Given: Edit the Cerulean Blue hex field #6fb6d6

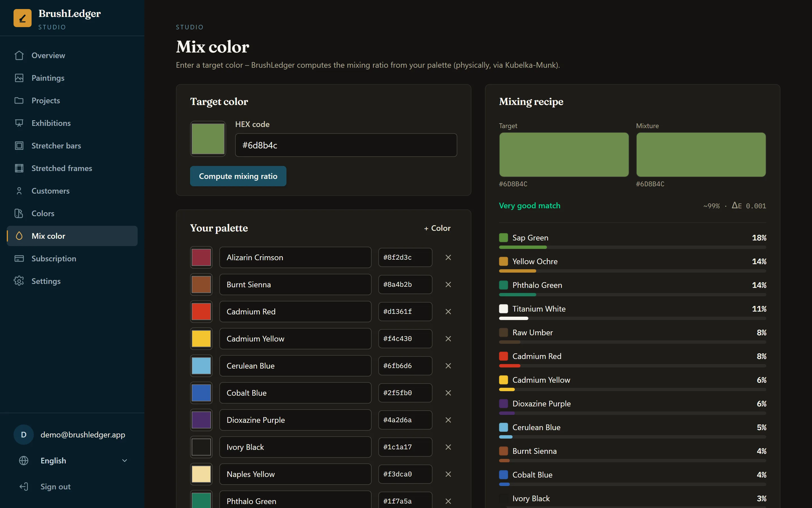Looking at the screenshot, I should [x=405, y=366].
